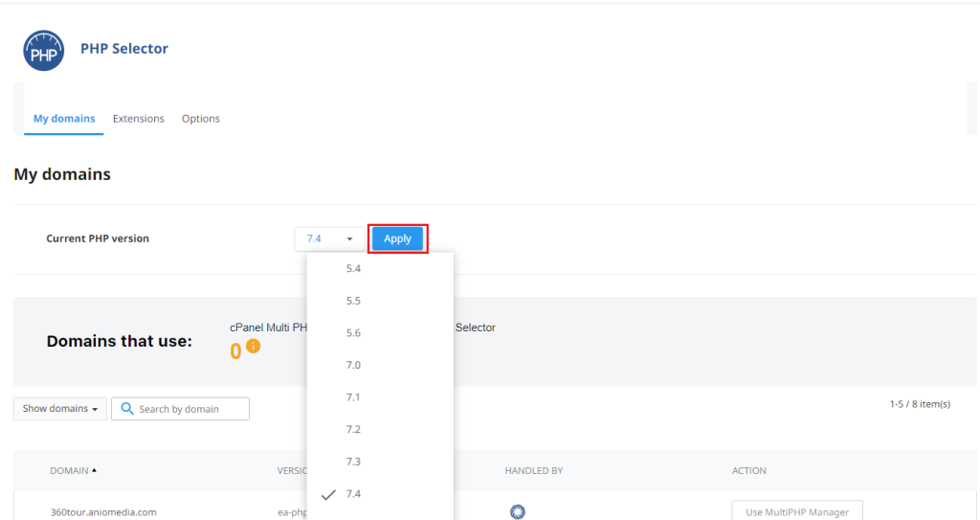Sort by the Domain column header
The height and width of the screenshot is (520, 980).
[73, 470]
